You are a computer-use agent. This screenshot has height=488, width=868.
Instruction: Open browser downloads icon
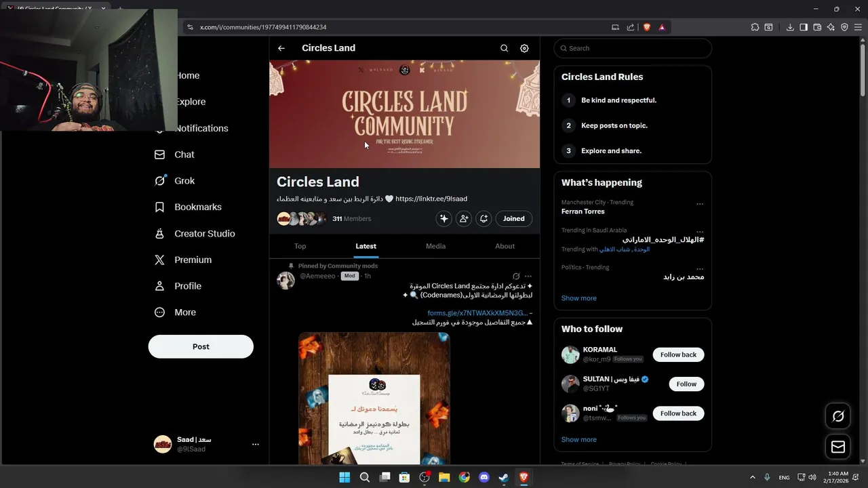[x=790, y=27]
